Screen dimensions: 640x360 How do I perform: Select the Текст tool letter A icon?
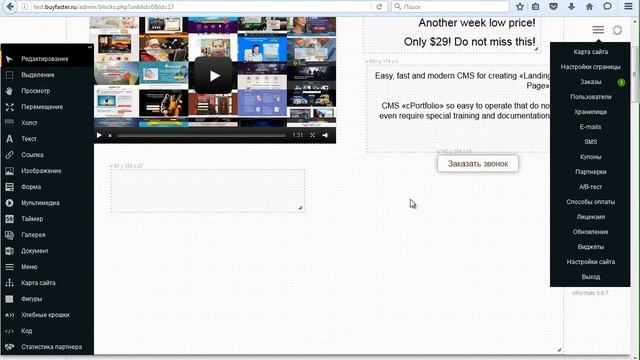pos(9,139)
